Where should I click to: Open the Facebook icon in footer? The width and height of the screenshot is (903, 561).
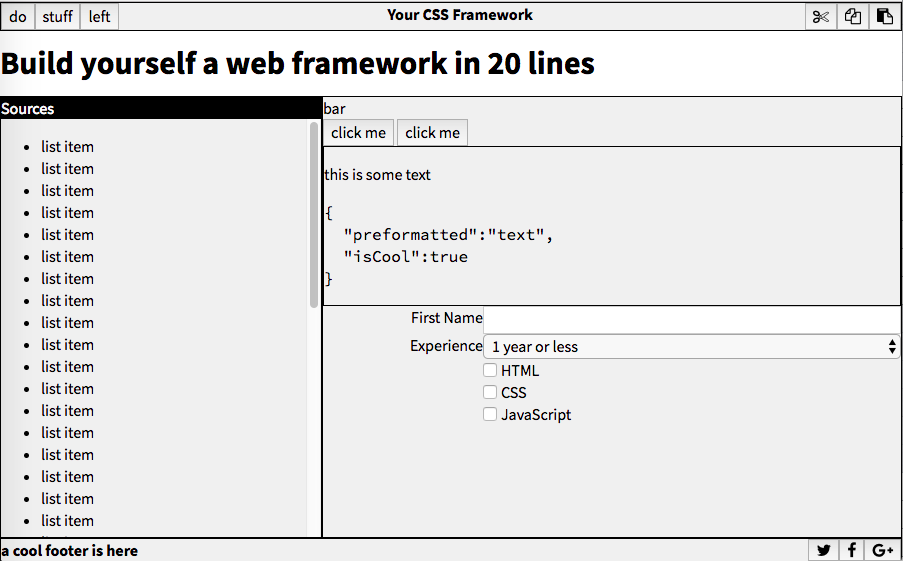click(852, 550)
